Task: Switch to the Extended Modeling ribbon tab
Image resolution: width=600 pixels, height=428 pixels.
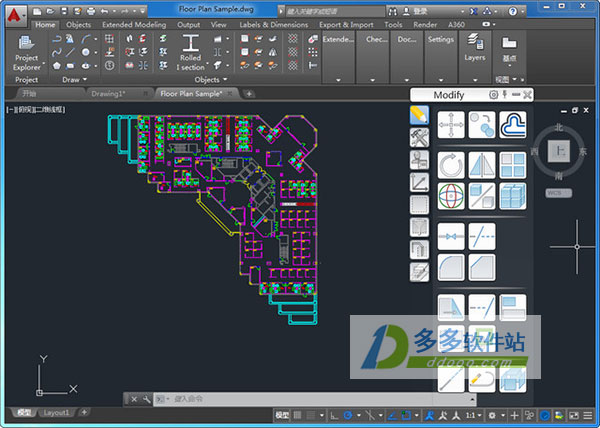Action: [134, 25]
